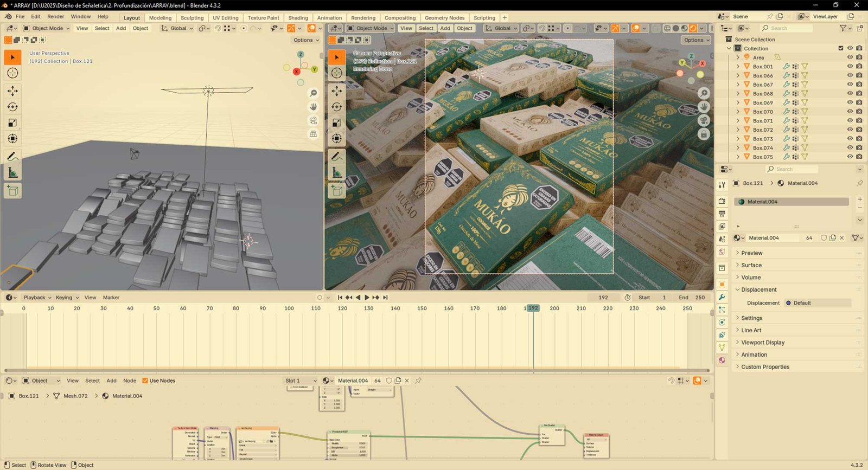Switch to the Shading workspace tab
868x470 pixels.
[298, 18]
